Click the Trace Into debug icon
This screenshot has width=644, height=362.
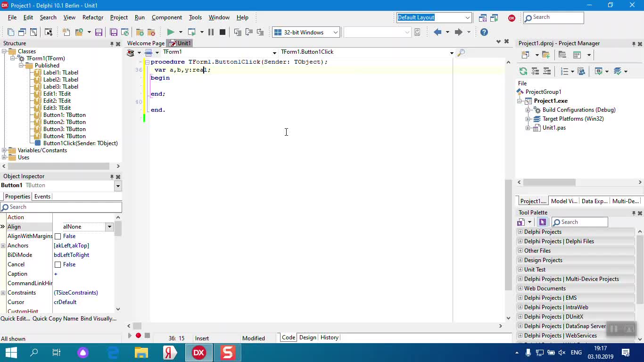[x=238, y=32]
